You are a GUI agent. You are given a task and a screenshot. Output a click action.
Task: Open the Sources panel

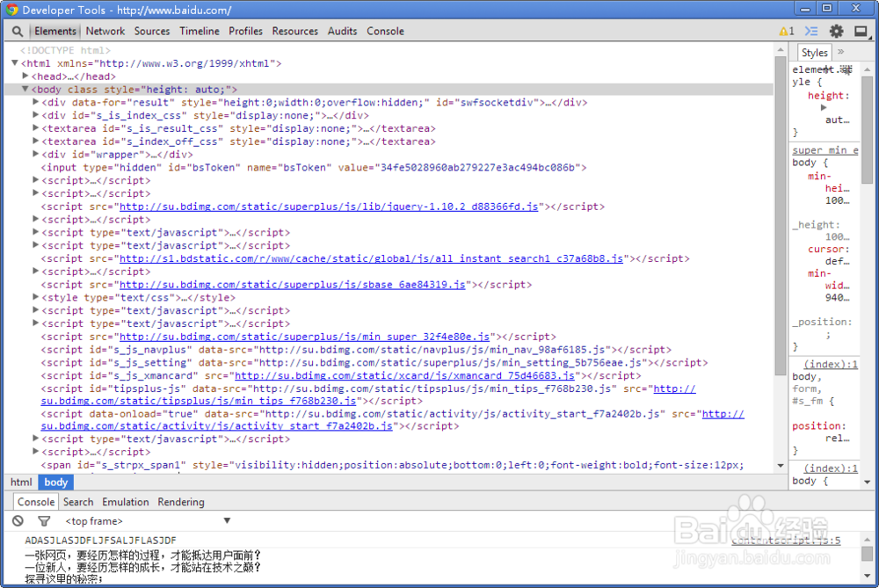click(152, 32)
